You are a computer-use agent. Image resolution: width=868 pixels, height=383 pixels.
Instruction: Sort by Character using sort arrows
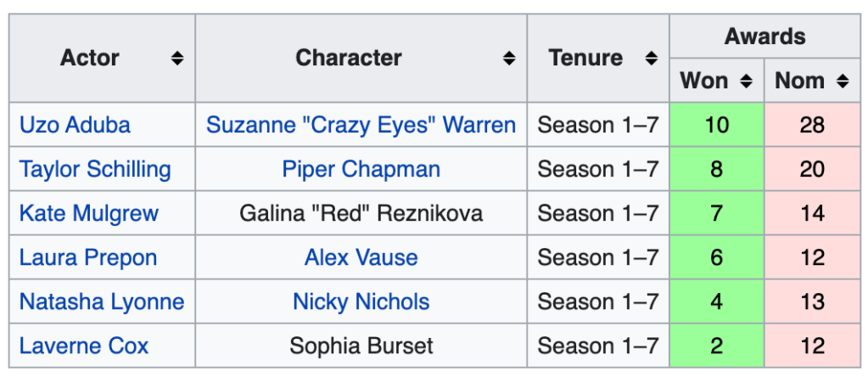pyautogui.click(x=508, y=59)
